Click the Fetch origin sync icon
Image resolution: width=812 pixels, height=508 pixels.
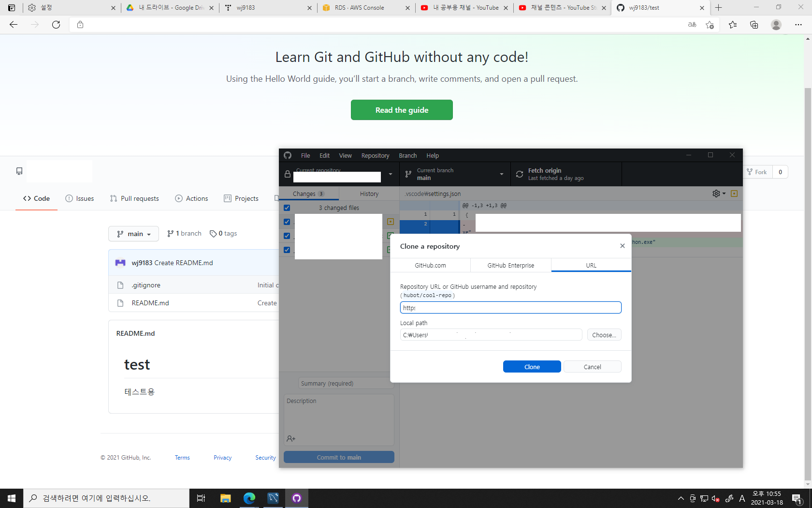pos(520,174)
